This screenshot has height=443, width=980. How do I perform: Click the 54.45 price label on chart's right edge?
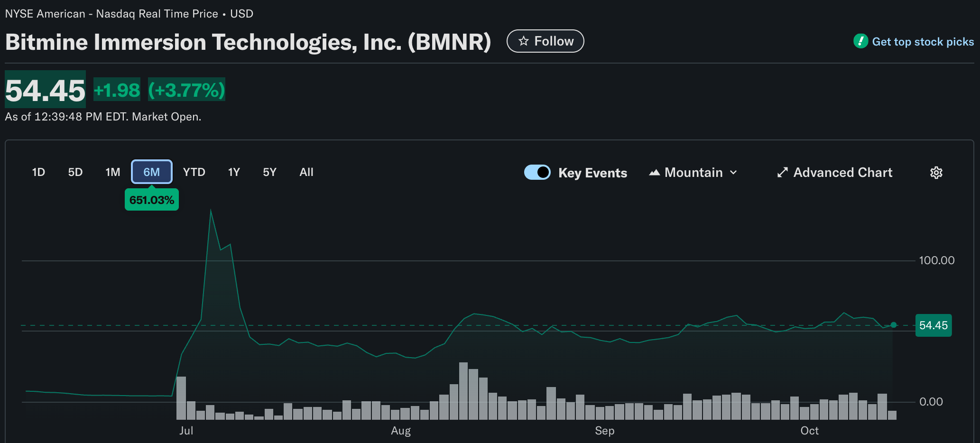[933, 325]
